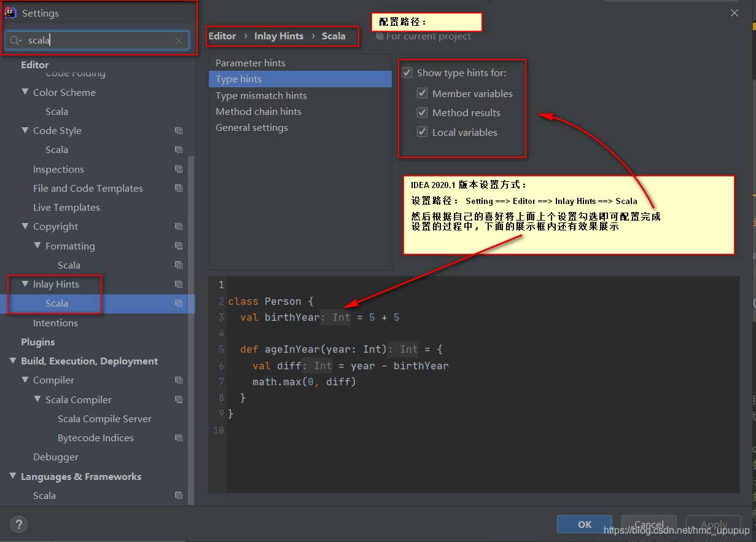The width and height of the screenshot is (756, 542).
Task: Click the project icon beside Scala under Code Style
Action: pyautogui.click(x=179, y=149)
